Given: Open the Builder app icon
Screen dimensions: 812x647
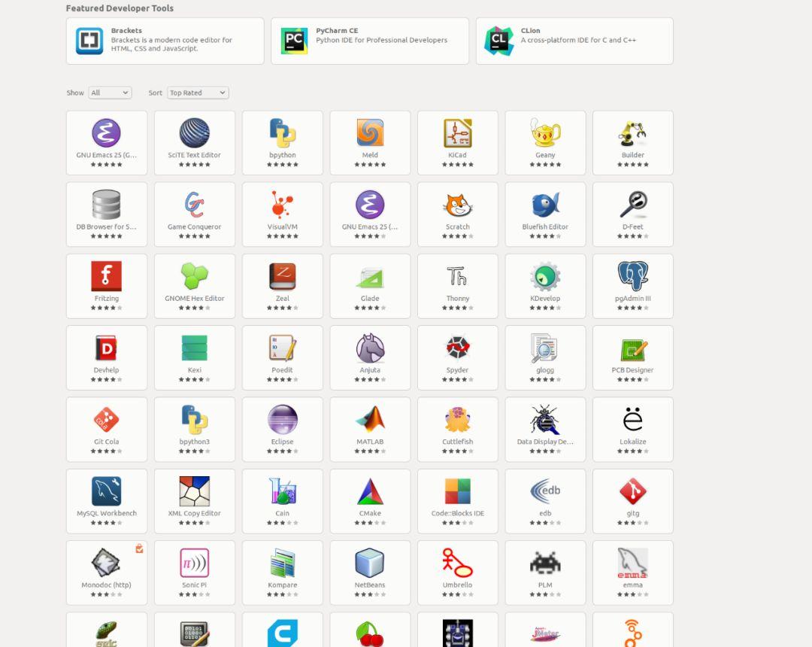Looking at the screenshot, I should pyautogui.click(x=633, y=133).
